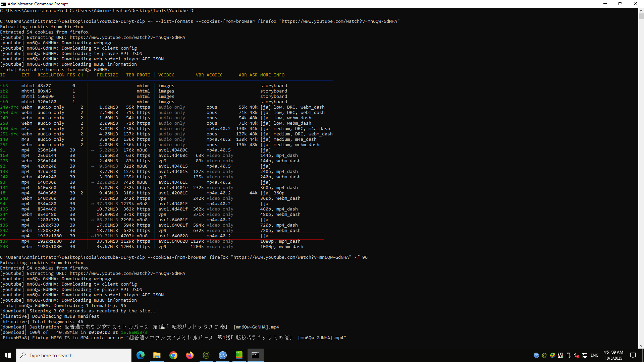Open the network tray icon
The image size is (644, 362).
coord(585,355)
